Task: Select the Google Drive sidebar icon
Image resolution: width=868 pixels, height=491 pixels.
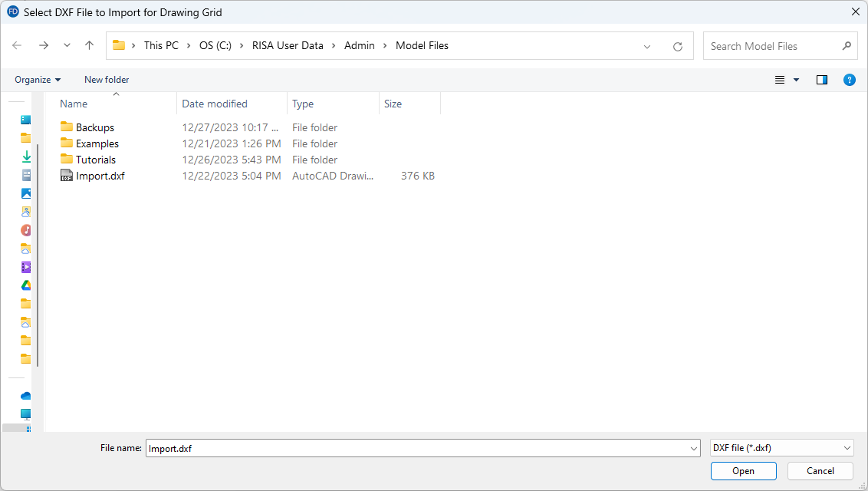Action: [26, 285]
